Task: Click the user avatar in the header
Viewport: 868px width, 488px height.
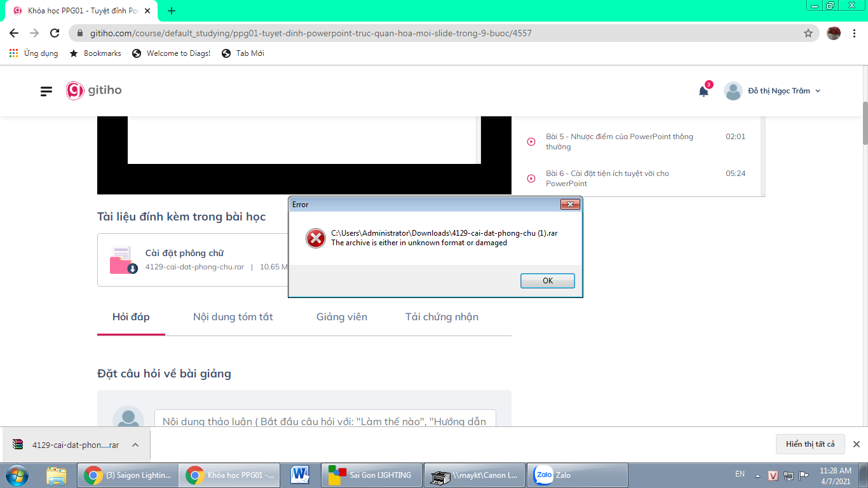Action: click(733, 91)
